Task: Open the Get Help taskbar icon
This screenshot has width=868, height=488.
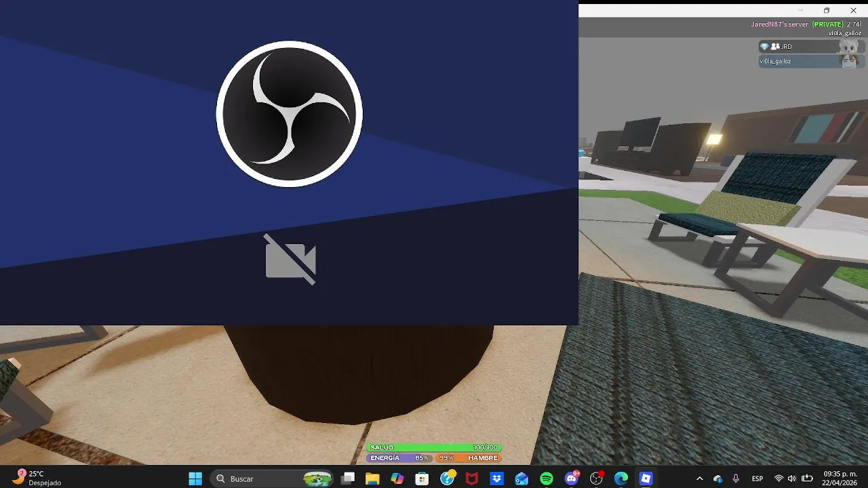Action: pos(447,479)
